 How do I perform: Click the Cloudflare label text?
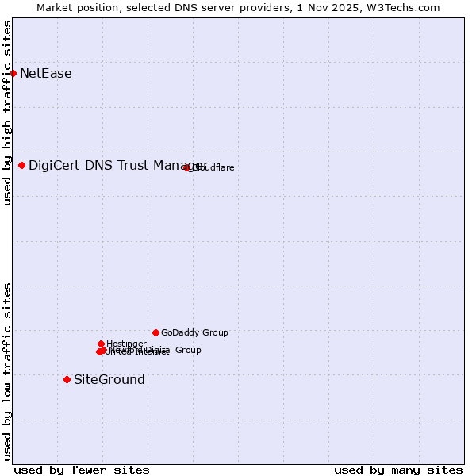coord(214,167)
